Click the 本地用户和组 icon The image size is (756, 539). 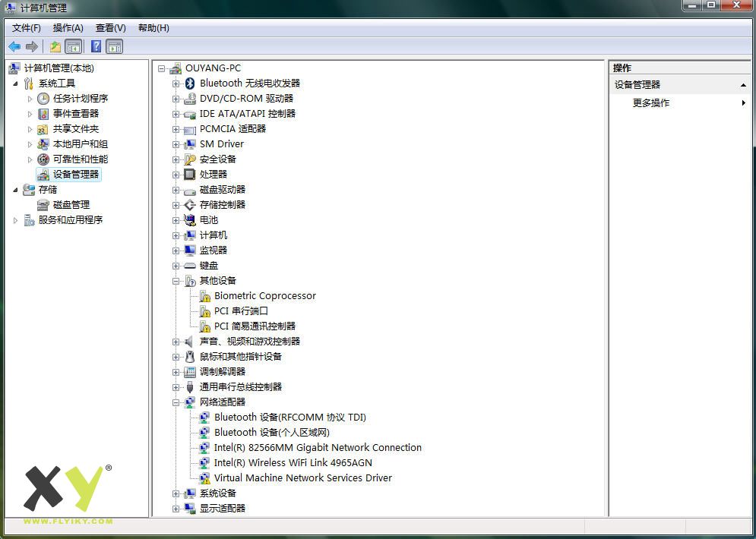pos(43,144)
